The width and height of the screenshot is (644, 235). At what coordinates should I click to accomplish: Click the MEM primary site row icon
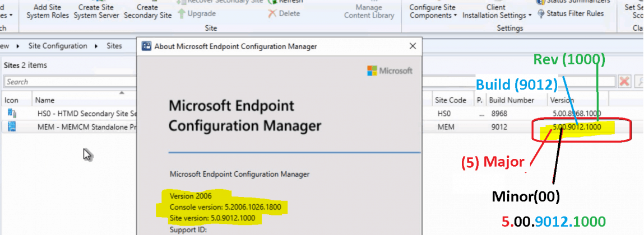(x=12, y=126)
